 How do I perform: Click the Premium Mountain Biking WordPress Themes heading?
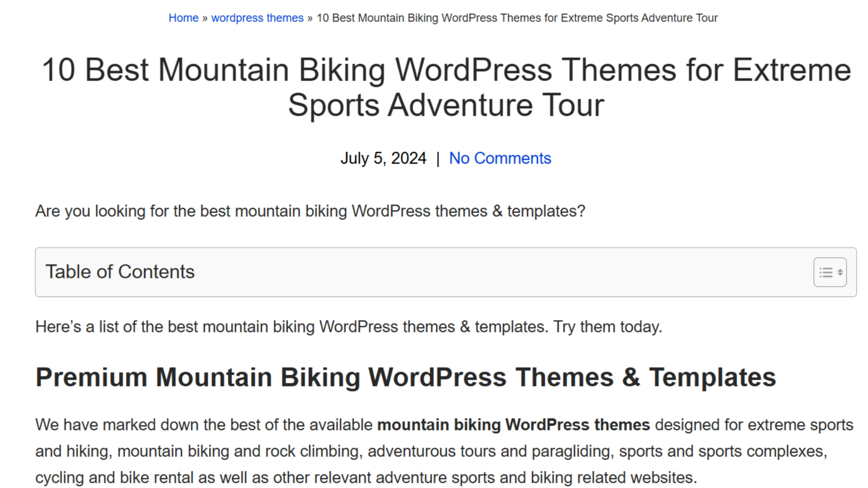click(x=406, y=377)
